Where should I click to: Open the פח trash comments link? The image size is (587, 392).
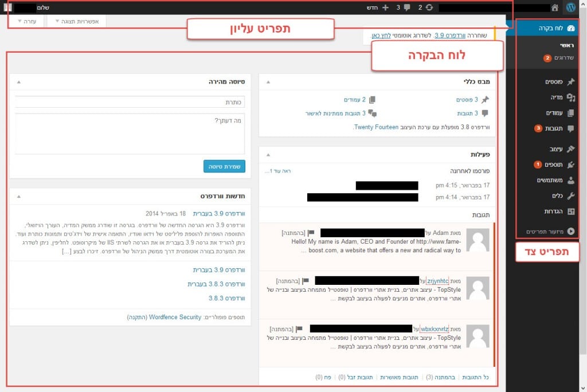tap(323, 377)
